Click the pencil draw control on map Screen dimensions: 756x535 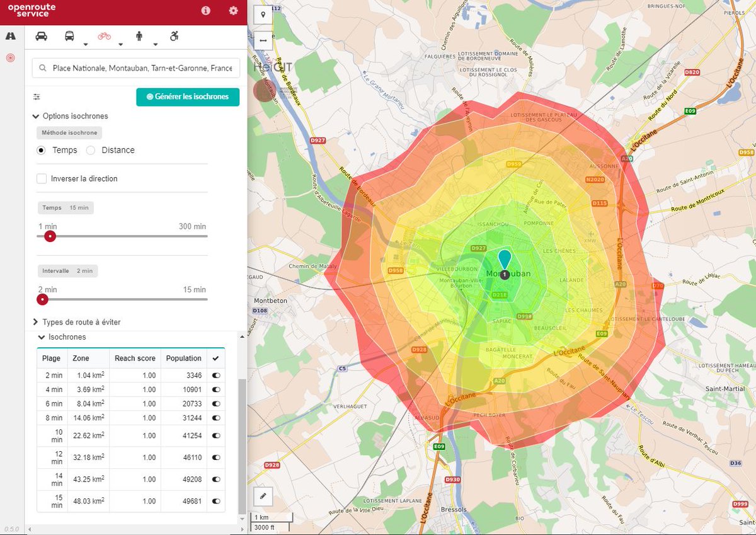pyautogui.click(x=263, y=496)
